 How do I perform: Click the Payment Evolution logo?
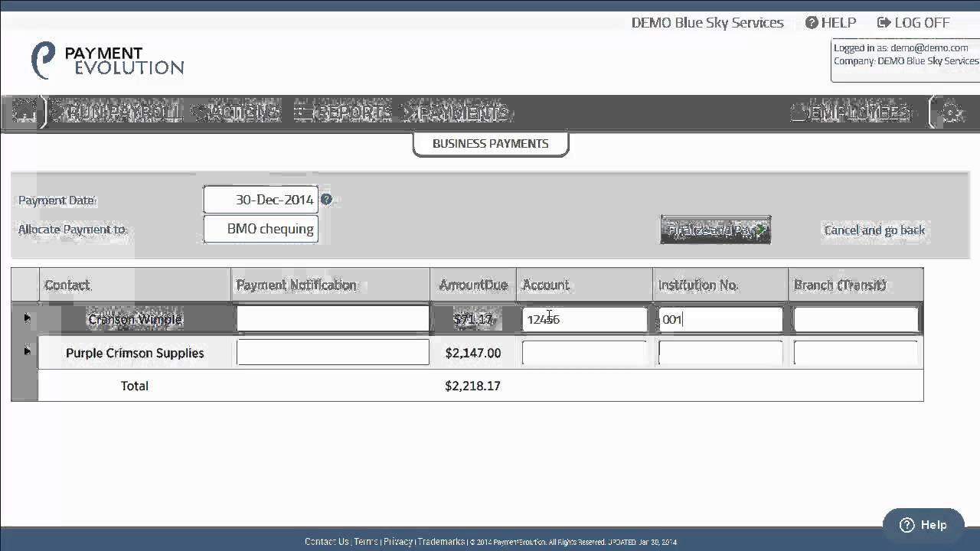[x=107, y=60]
